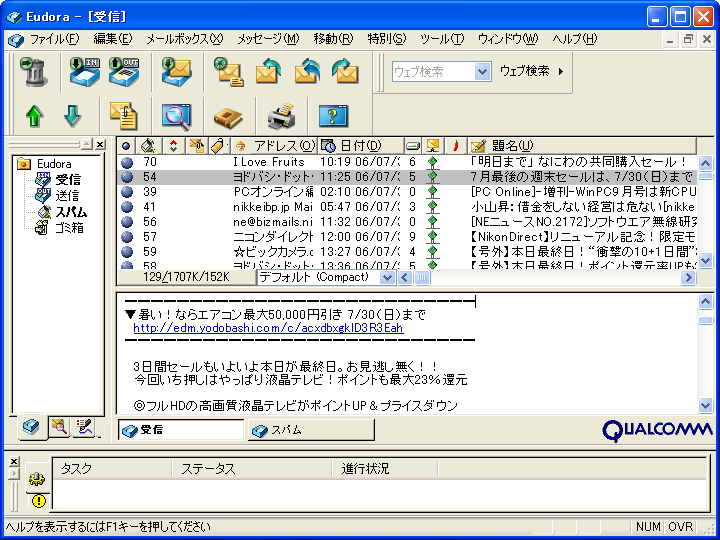Image resolution: width=720 pixels, height=540 pixels.
Task: Select the Eudora root folder in tree
Action: coord(54,164)
